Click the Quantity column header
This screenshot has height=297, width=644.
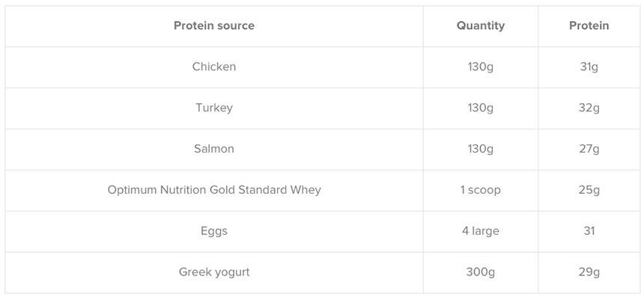pyautogui.click(x=481, y=26)
